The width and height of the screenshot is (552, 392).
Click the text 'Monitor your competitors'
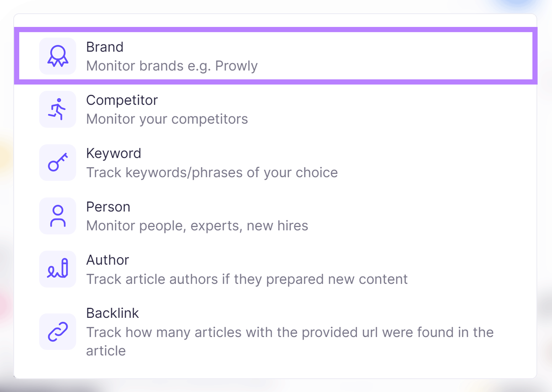(167, 119)
